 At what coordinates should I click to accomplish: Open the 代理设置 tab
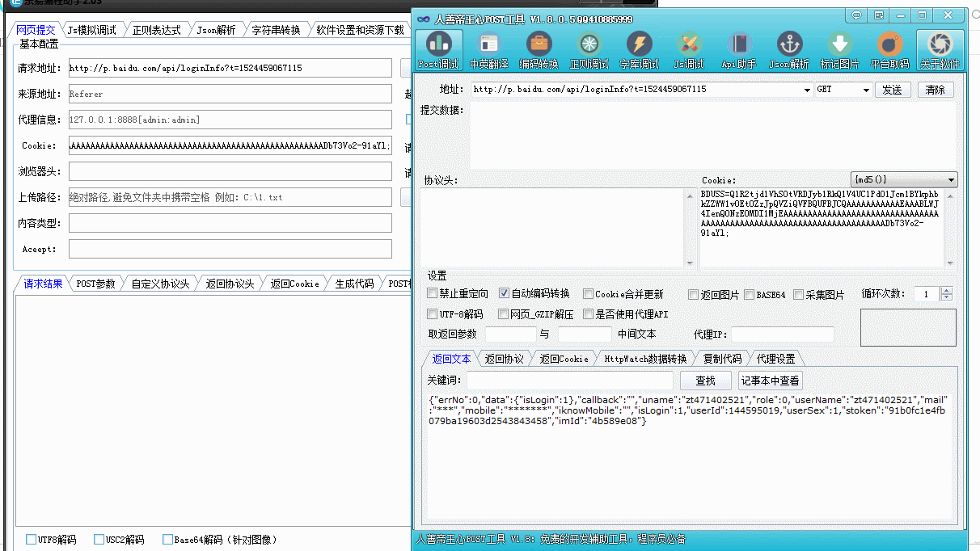click(x=775, y=359)
